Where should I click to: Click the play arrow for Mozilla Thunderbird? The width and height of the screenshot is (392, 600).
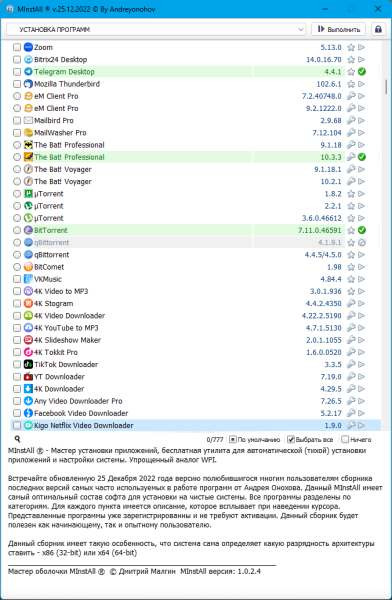361,84
